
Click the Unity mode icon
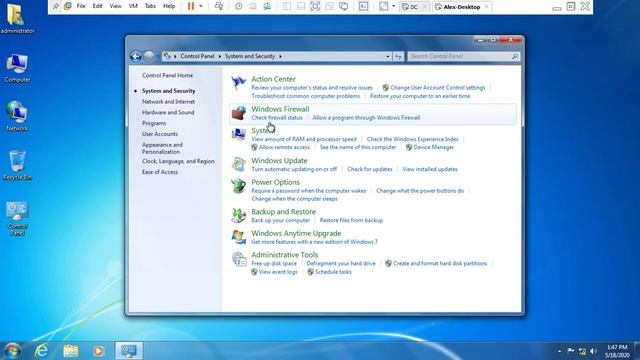tap(329, 6)
